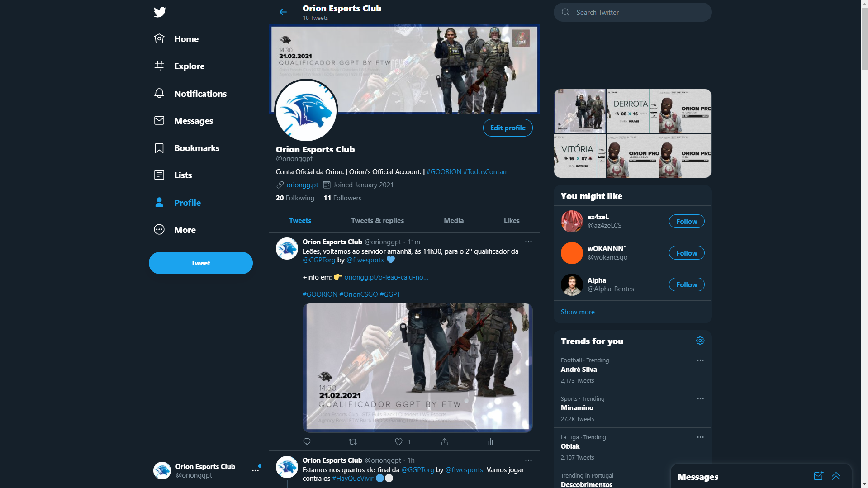Open Profile person icon in sidebar
868x488 pixels.
tap(159, 203)
